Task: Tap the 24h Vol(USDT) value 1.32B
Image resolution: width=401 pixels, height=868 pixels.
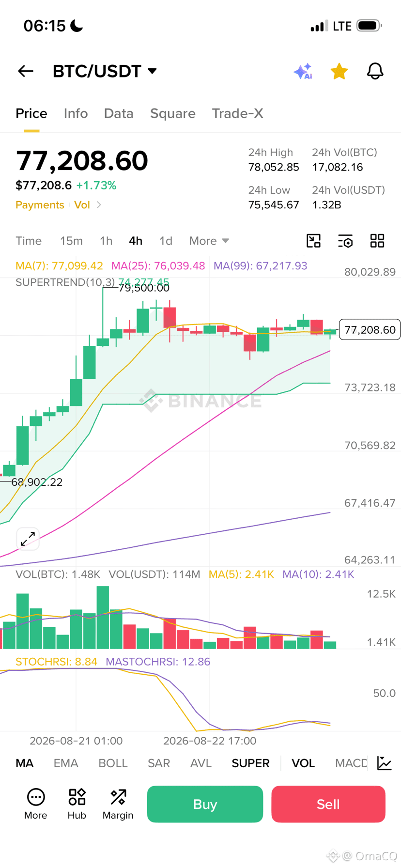Action: click(x=327, y=205)
